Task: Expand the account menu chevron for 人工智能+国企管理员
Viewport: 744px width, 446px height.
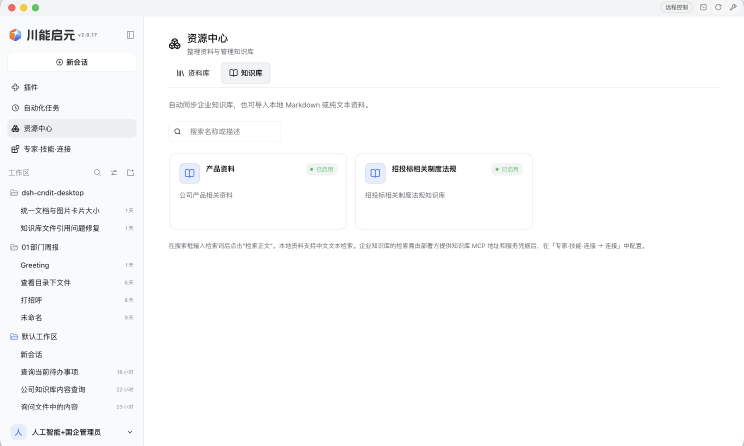Action: pyautogui.click(x=130, y=432)
